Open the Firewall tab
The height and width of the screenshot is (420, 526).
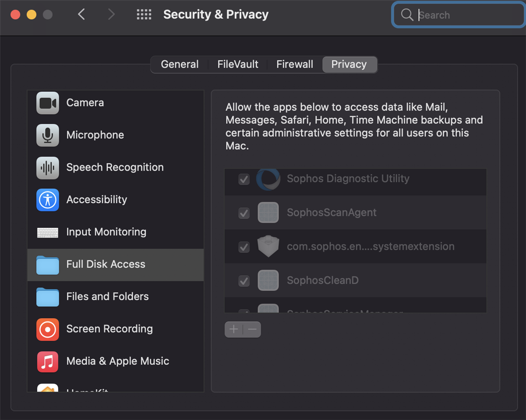click(295, 64)
